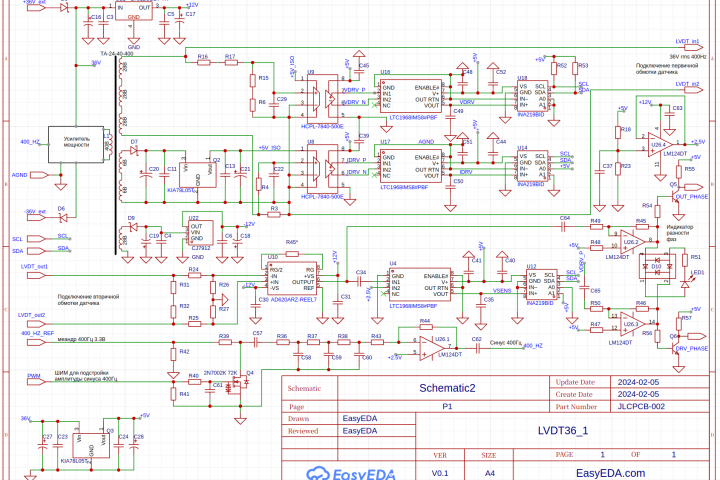Select capacitor C62

tap(477, 348)
